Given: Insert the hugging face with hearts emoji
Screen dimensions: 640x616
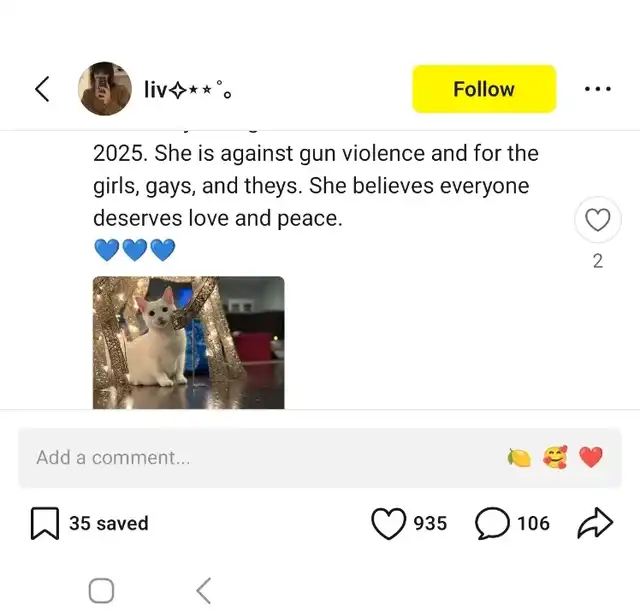Looking at the screenshot, I should pyautogui.click(x=555, y=457).
